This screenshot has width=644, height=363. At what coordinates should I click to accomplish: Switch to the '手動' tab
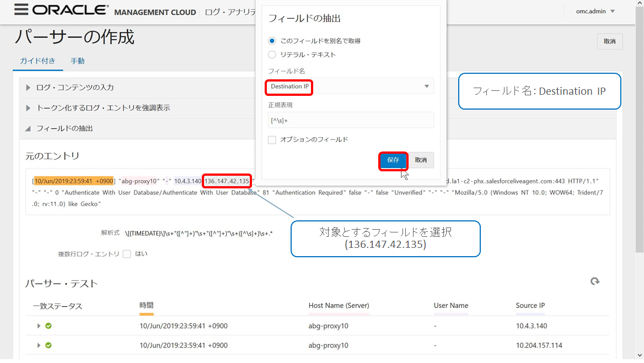(x=77, y=61)
